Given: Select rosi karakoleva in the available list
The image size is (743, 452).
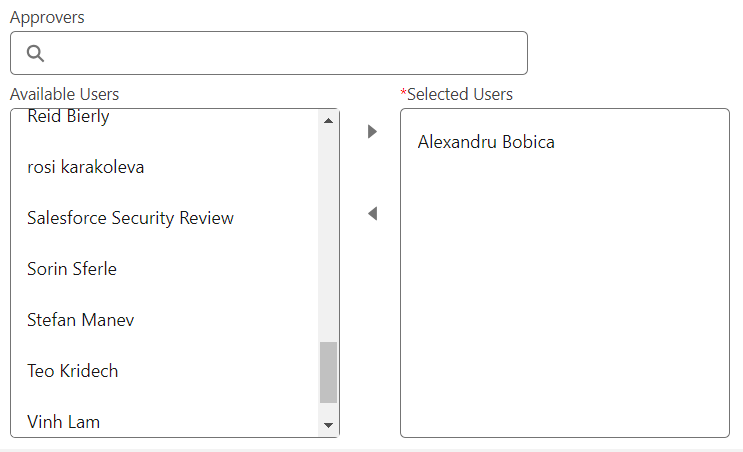Looking at the screenshot, I should [165, 167].
